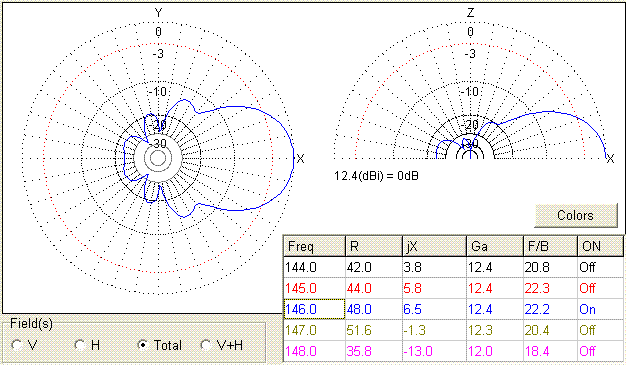Click the Ga column header
Image resolution: width=626 pixels, height=365 pixels.
click(x=495, y=246)
